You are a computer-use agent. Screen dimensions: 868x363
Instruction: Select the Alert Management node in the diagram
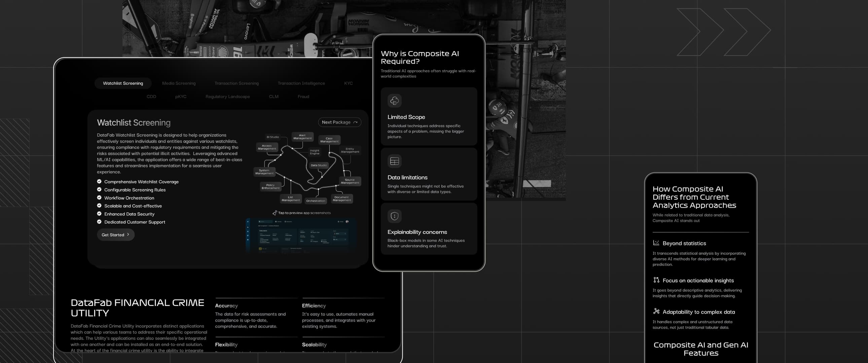pyautogui.click(x=302, y=136)
